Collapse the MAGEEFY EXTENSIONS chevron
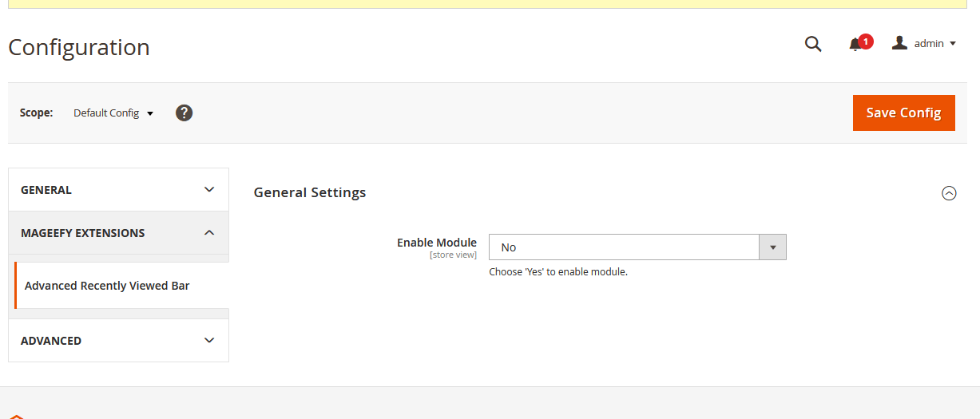Viewport: 980px width, 419px height. coord(209,233)
